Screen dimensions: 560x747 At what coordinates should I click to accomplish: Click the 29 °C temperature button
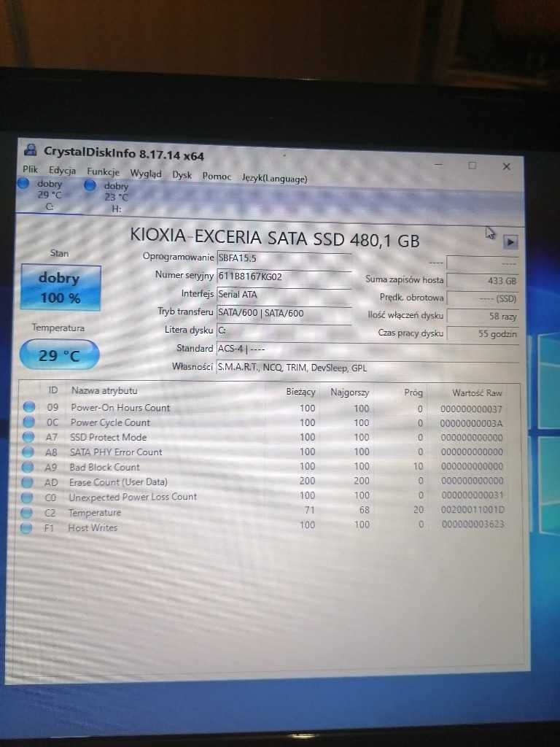coord(59,355)
